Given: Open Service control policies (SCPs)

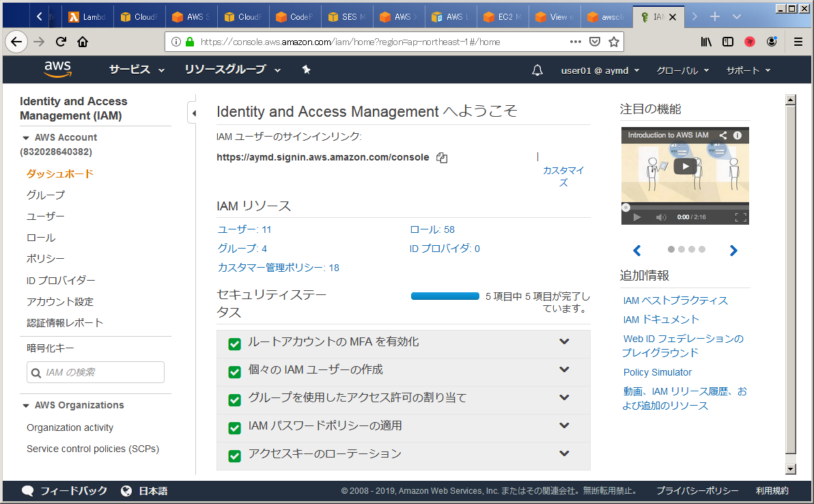Looking at the screenshot, I should pos(93,449).
